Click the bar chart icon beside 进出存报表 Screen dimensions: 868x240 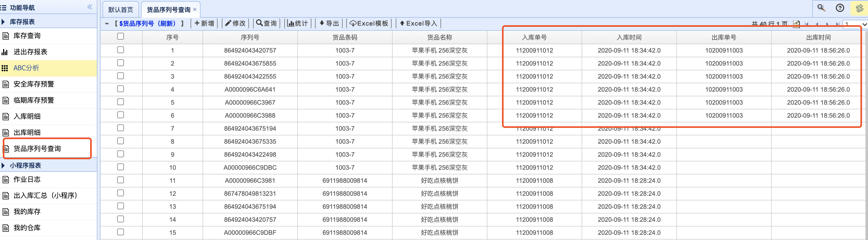click(5, 52)
